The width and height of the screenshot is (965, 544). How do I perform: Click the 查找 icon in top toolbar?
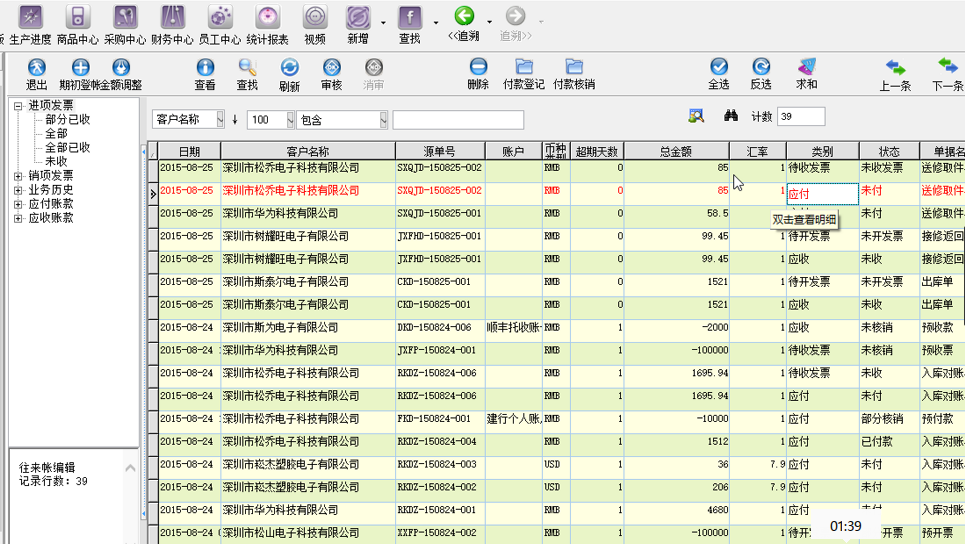point(410,17)
